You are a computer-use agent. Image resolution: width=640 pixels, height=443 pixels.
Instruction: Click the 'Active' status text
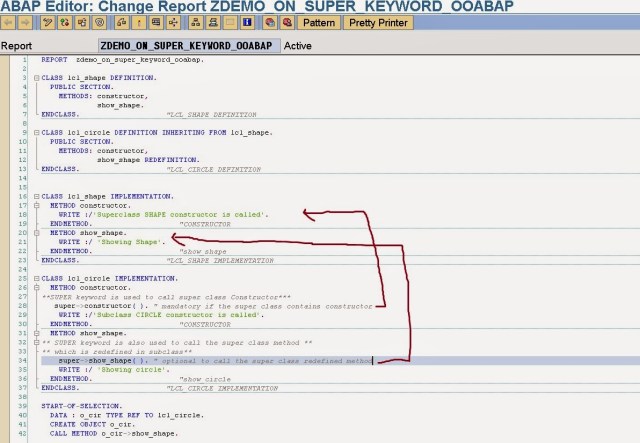point(298,46)
